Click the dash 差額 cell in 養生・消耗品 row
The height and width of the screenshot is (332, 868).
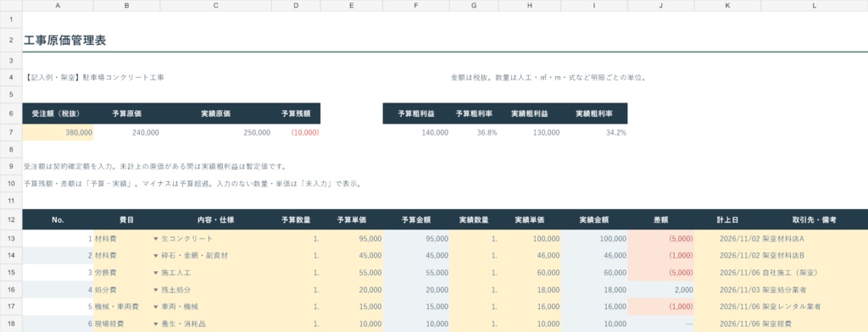[x=661, y=324]
